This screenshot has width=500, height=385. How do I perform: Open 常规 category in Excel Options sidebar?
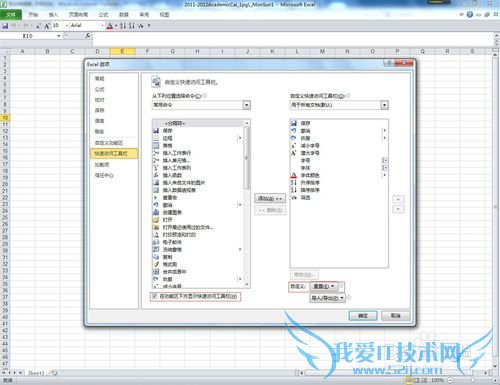point(114,79)
